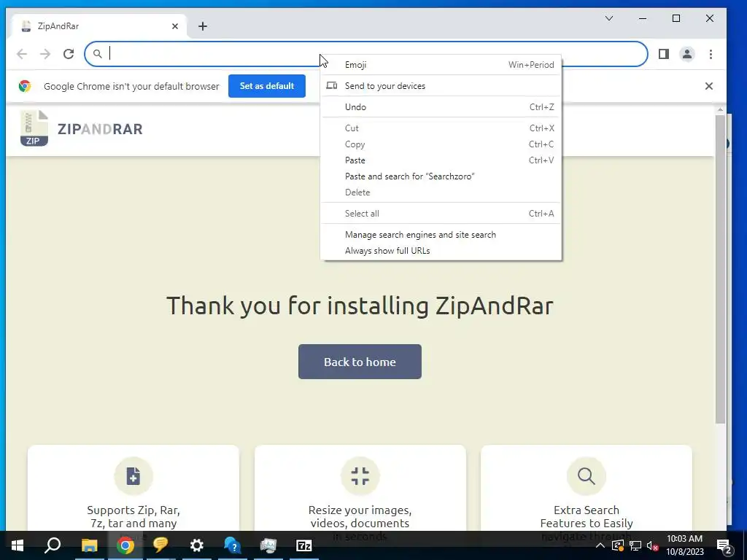Select Always show full URLs
Image resolution: width=747 pixels, height=560 pixels.
click(x=441, y=251)
